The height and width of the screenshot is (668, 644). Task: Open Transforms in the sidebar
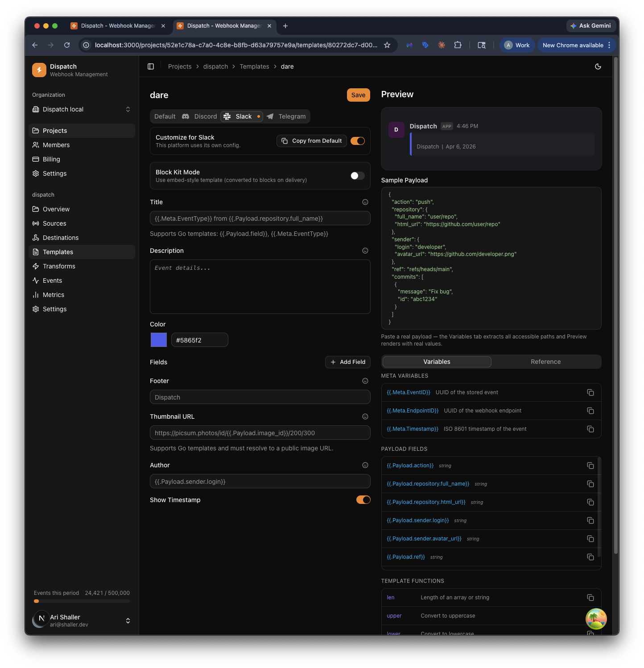pyautogui.click(x=82, y=266)
